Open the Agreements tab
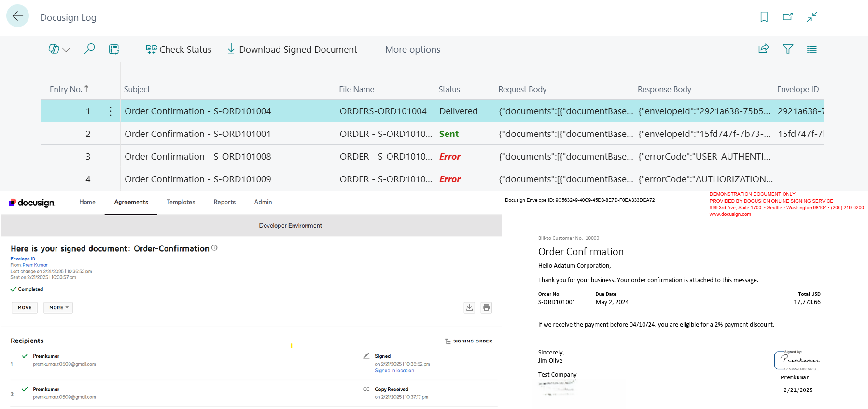The height and width of the screenshot is (409, 868). tap(131, 202)
